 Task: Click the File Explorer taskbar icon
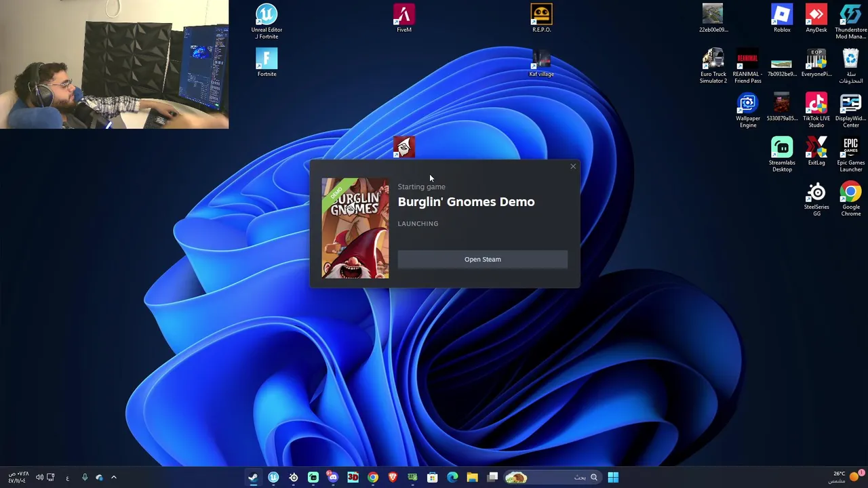(x=472, y=477)
